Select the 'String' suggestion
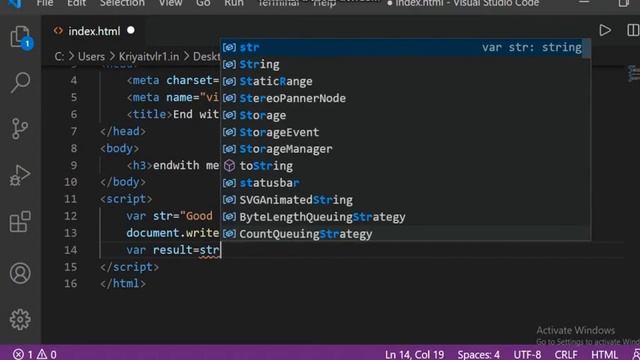This screenshot has height=360, width=640. coord(402,64)
